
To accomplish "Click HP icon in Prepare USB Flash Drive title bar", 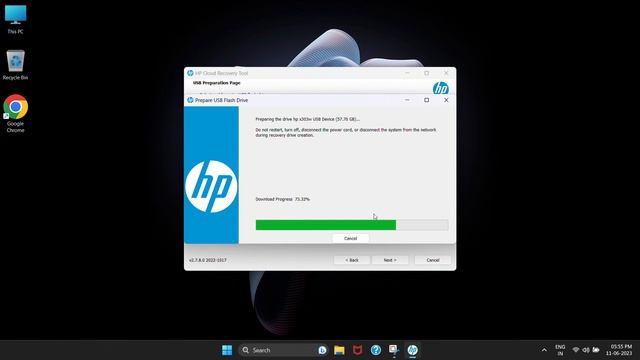I will click(x=190, y=100).
